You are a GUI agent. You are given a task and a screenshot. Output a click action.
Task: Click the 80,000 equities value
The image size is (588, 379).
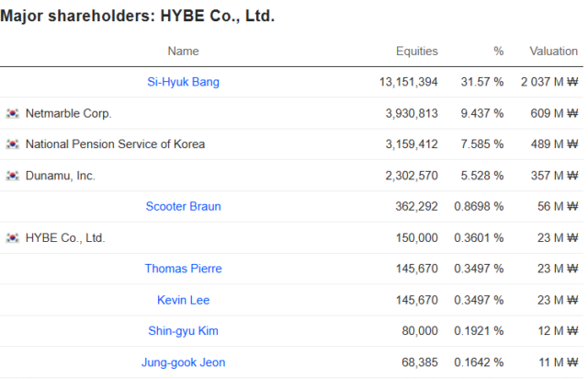coord(420,331)
